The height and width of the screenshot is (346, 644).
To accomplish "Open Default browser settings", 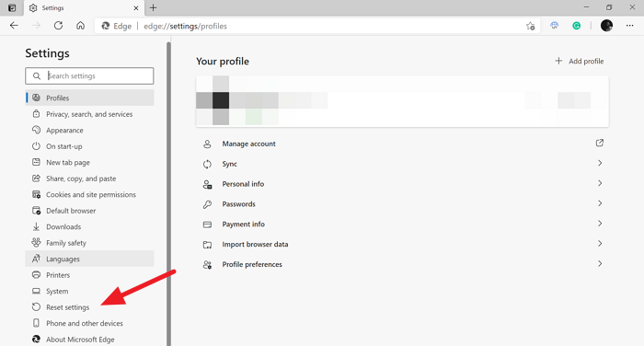I will [89, 211].
